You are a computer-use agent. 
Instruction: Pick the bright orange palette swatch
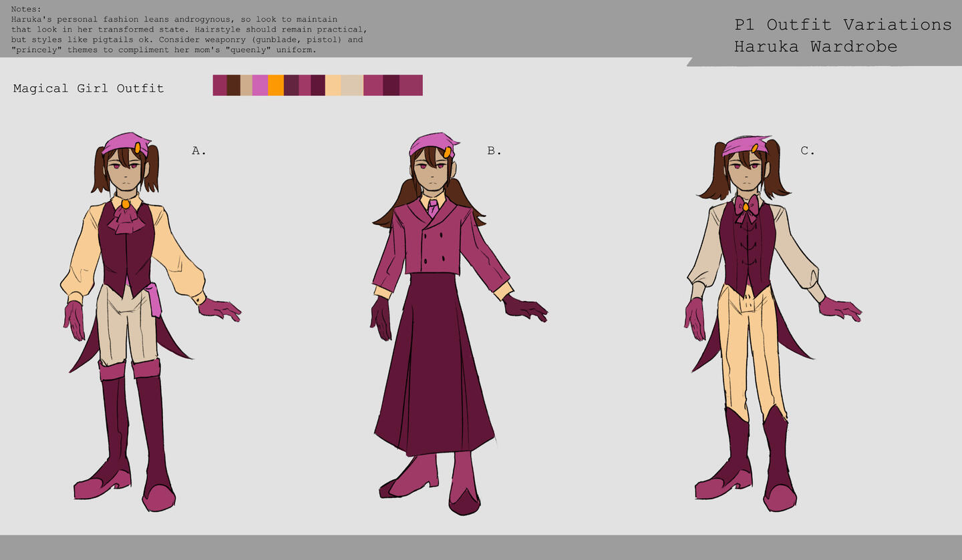(x=276, y=85)
